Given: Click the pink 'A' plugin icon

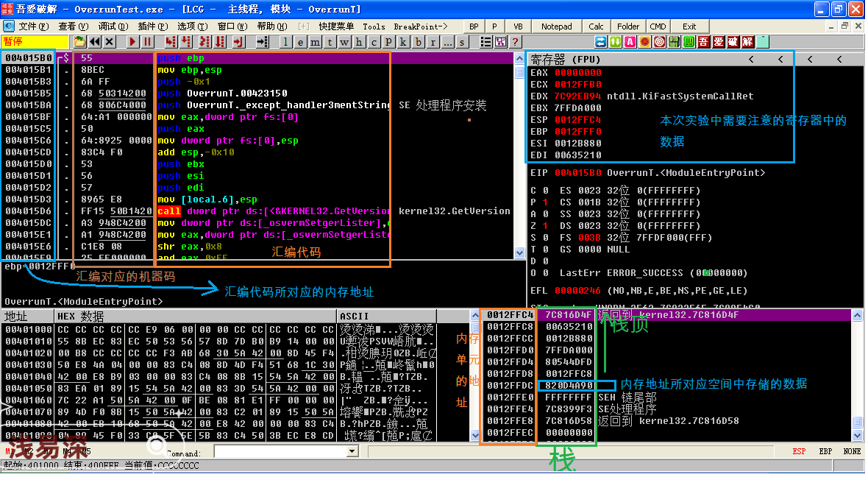Looking at the screenshot, I should click(x=630, y=41).
